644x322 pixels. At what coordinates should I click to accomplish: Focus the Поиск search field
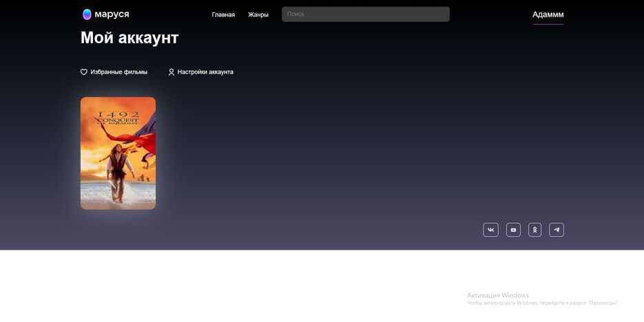(366, 14)
